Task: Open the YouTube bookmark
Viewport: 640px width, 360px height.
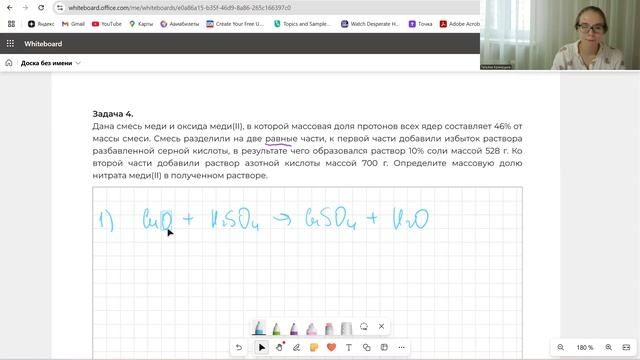Action: pyautogui.click(x=107, y=24)
